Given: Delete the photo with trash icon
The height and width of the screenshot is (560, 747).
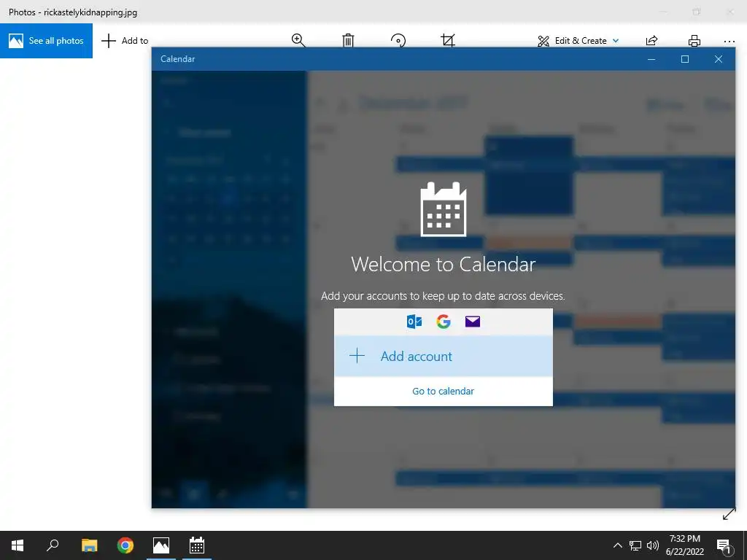Looking at the screenshot, I should click(x=348, y=40).
